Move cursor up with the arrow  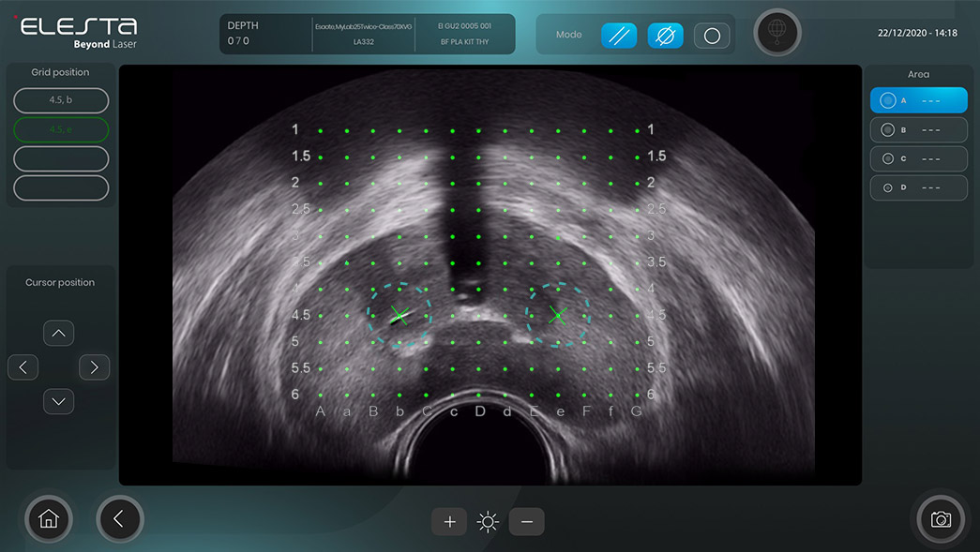pyautogui.click(x=58, y=333)
